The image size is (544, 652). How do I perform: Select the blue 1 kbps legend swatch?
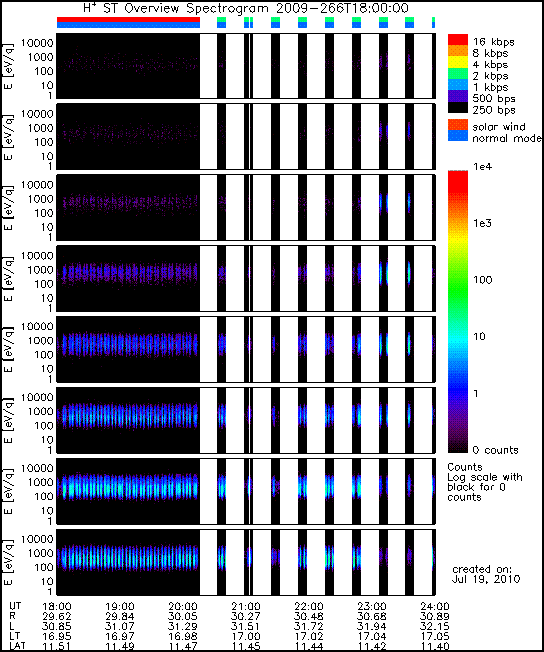457,85
